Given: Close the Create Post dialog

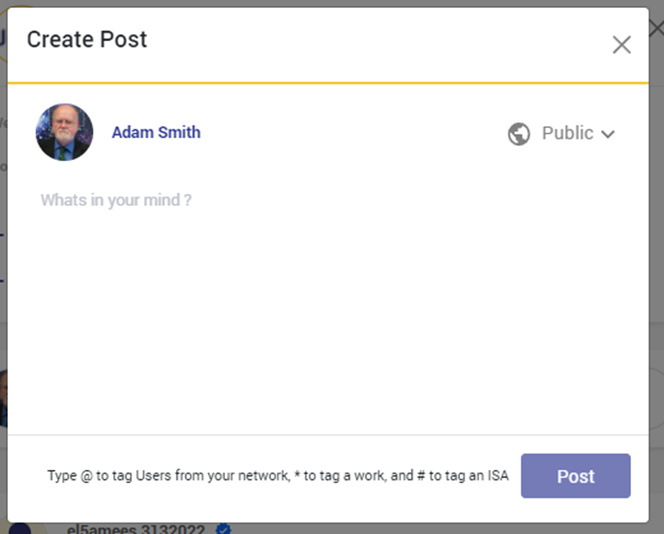Looking at the screenshot, I should pos(621,45).
